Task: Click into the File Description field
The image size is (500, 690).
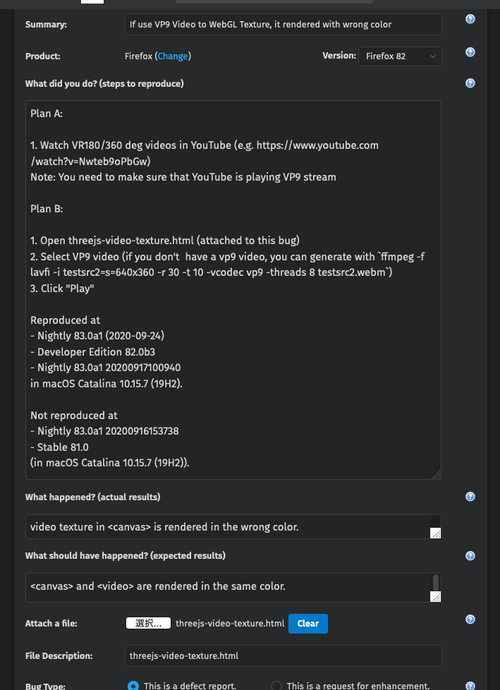Action: pos(283,656)
